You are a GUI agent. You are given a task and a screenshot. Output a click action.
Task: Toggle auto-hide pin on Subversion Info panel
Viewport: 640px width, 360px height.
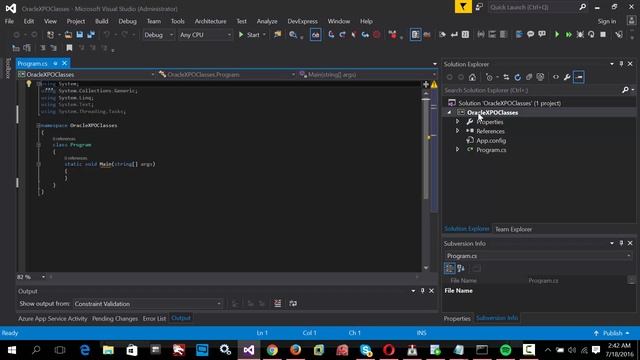point(621,243)
